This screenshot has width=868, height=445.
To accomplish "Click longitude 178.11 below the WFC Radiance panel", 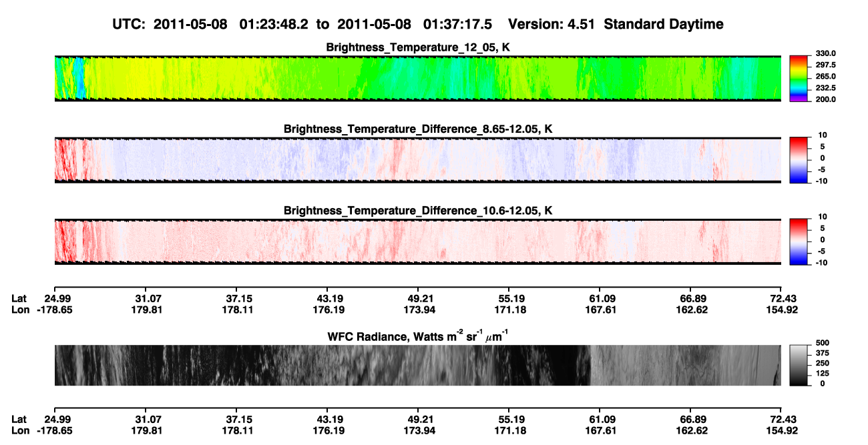I will point(237,430).
